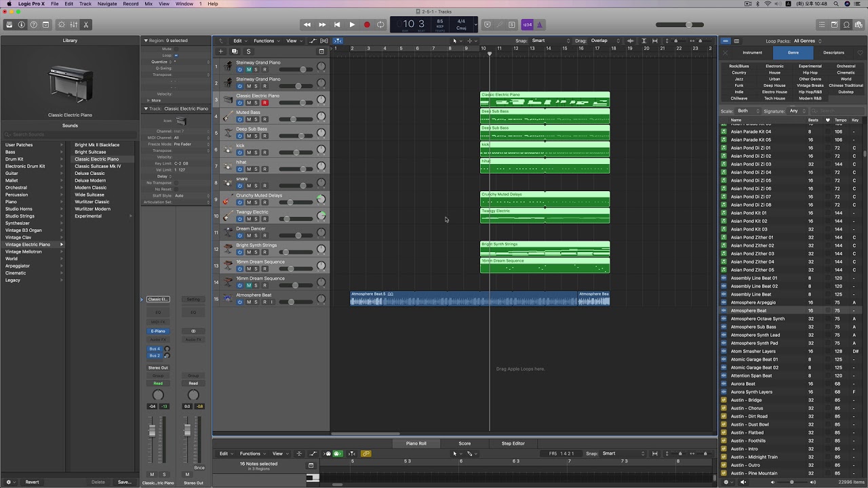
Task: Open the Mix menu in menu bar
Action: (149, 4)
